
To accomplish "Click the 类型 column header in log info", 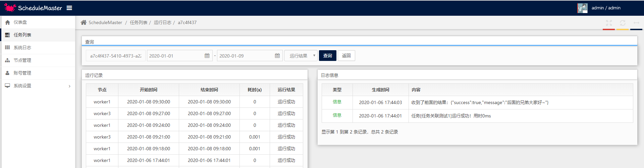I will [x=337, y=90].
